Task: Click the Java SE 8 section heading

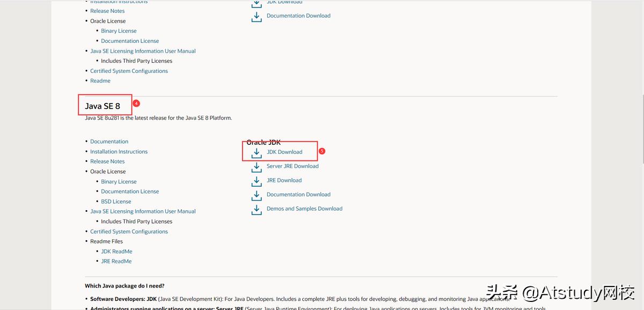Action: [103, 106]
